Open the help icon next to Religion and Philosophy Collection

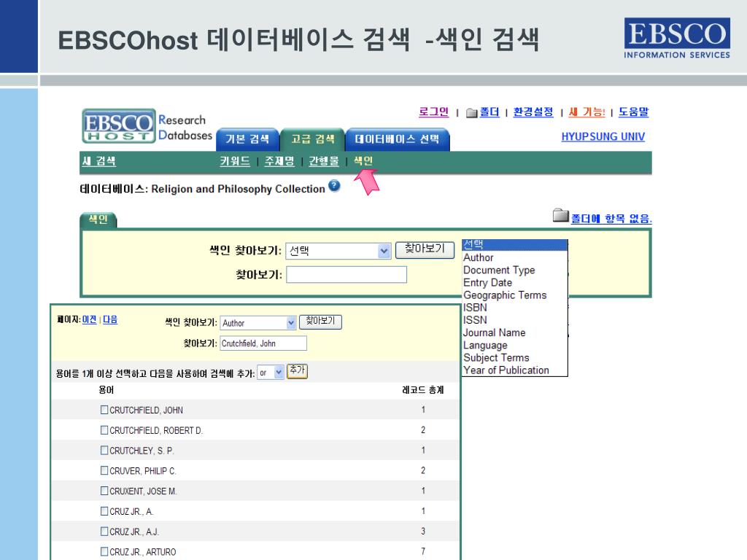(334, 186)
